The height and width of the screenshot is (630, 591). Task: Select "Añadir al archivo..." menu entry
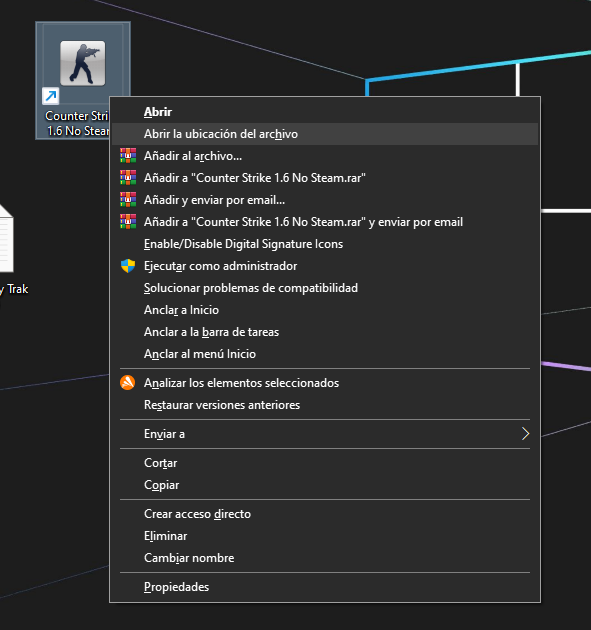(x=325, y=156)
